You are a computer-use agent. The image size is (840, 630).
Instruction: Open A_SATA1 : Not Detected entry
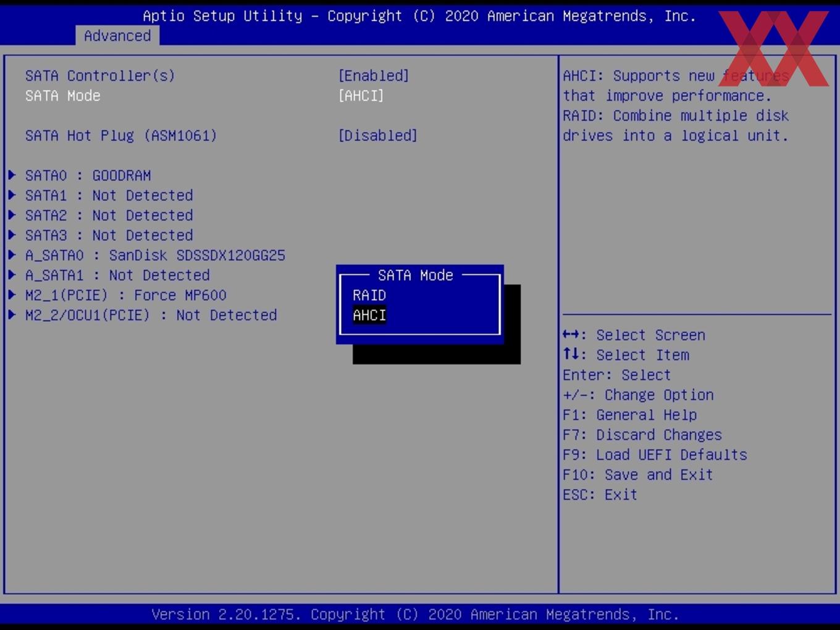(x=117, y=275)
